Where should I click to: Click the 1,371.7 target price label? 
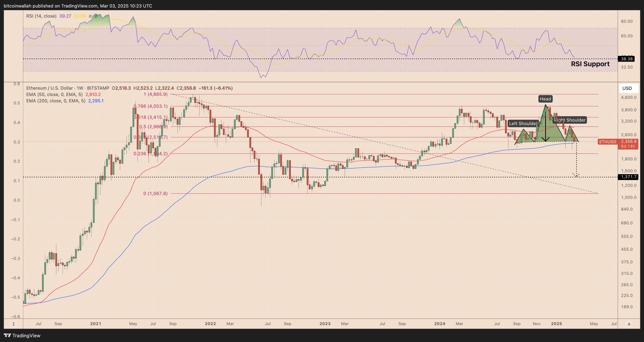tap(628, 177)
